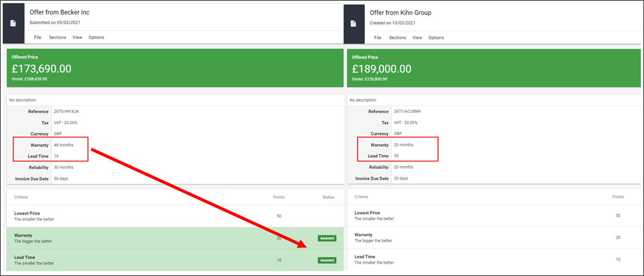Click the 48 months warranty value
This screenshot has height=276, width=644.
(x=64, y=145)
